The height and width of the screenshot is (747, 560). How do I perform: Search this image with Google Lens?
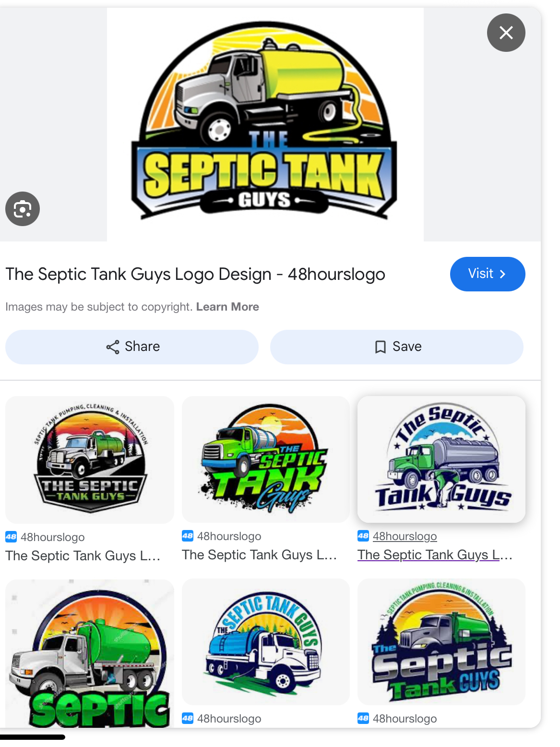23,209
